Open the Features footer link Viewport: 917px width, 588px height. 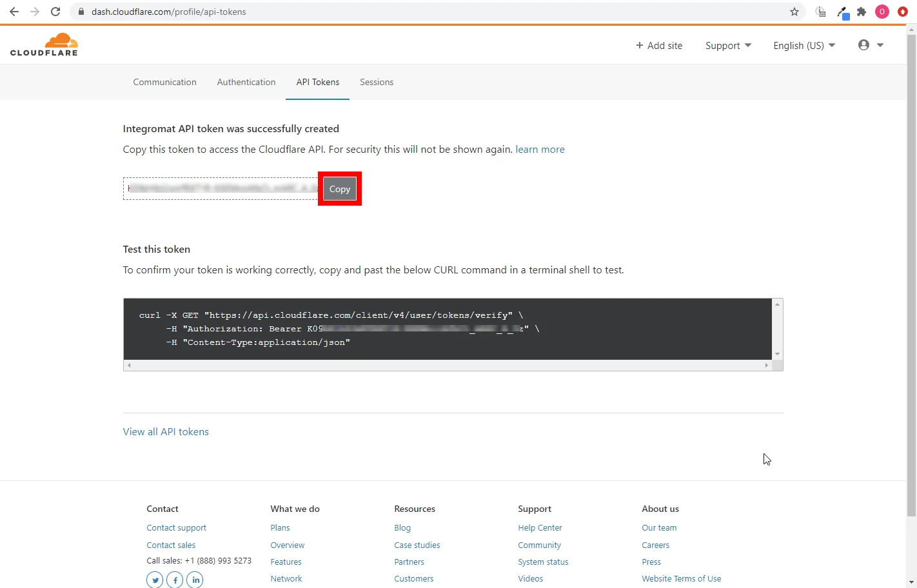tap(286, 562)
